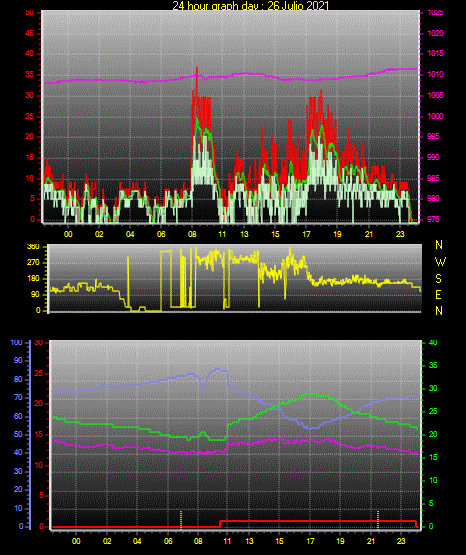Click the red 15 label on top chart's left axis

30,158
